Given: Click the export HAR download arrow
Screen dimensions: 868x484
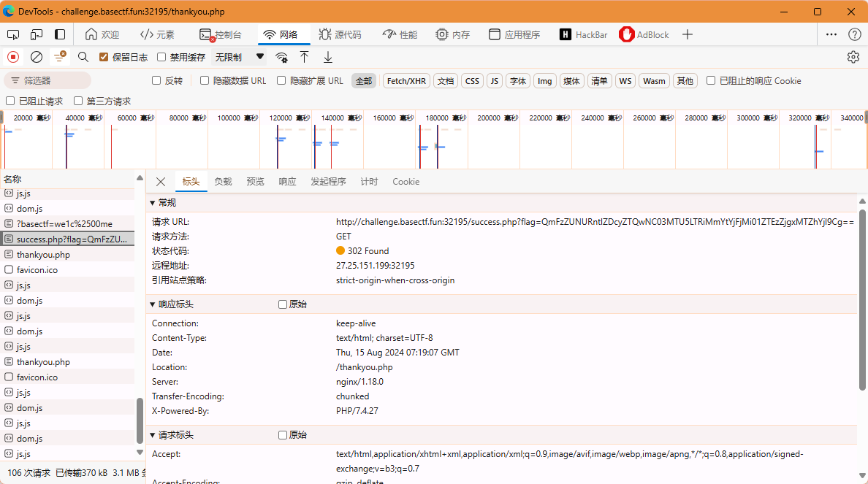Looking at the screenshot, I should (328, 57).
